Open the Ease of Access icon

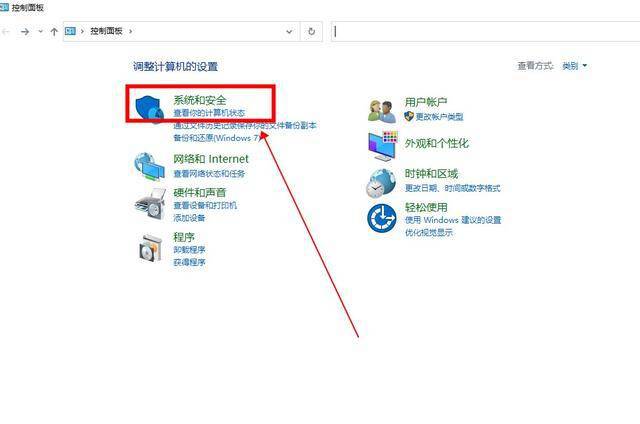tap(382, 218)
